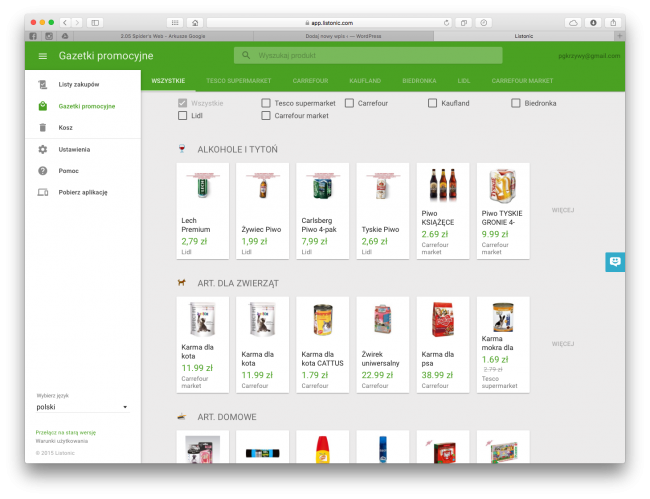Image resolution: width=650 pixels, height=499 pixels.
Task: Click the Safari share button
Action: click(x=613, y=23)
